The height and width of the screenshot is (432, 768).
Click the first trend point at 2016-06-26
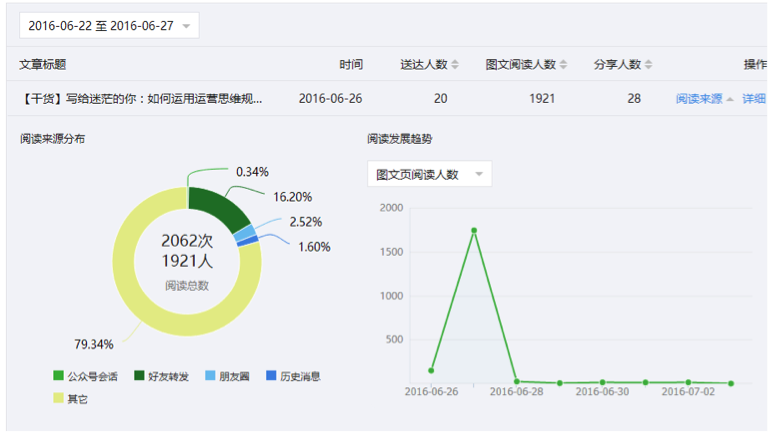tap(431, 370)
